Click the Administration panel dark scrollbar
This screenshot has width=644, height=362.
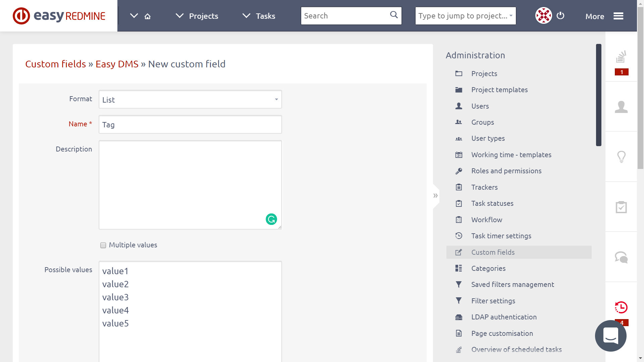[598, 95]
